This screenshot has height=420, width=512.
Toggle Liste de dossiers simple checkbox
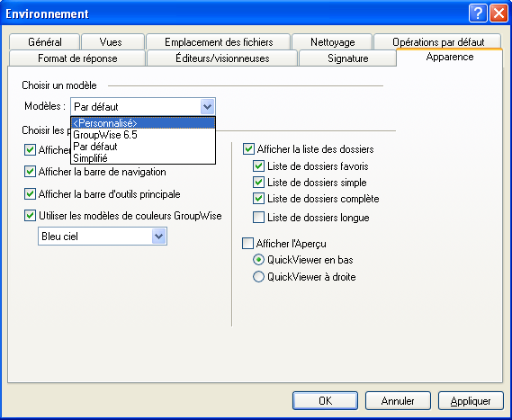[x=258, y=182]
